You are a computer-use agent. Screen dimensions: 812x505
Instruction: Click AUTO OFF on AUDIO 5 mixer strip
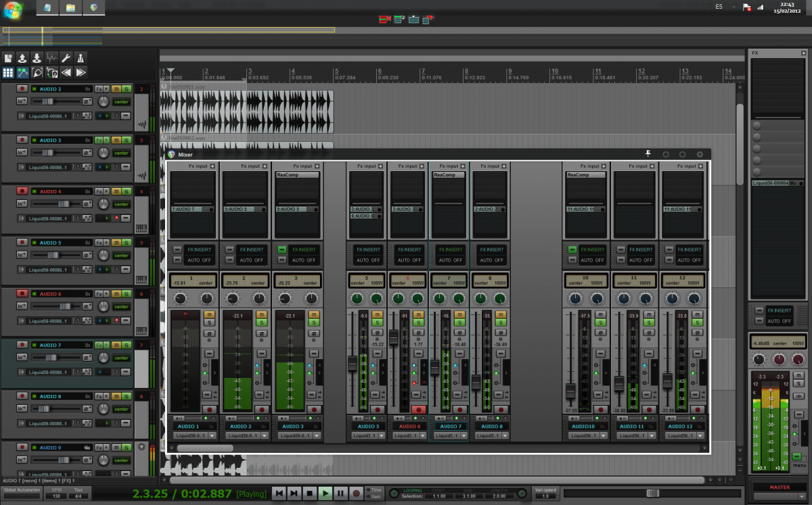[x=369, y=260]
